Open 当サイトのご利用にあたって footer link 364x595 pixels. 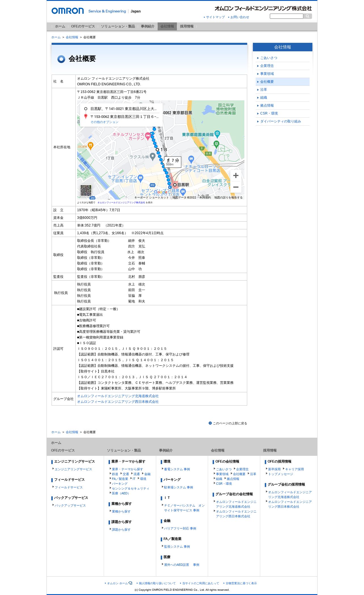click(200, 583)
